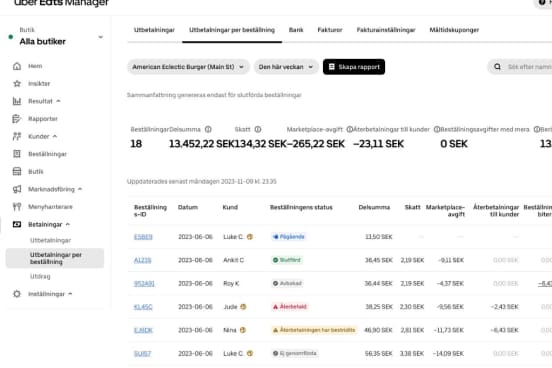
Task: Click the Datum column header
Action: (x=188, y=207)
